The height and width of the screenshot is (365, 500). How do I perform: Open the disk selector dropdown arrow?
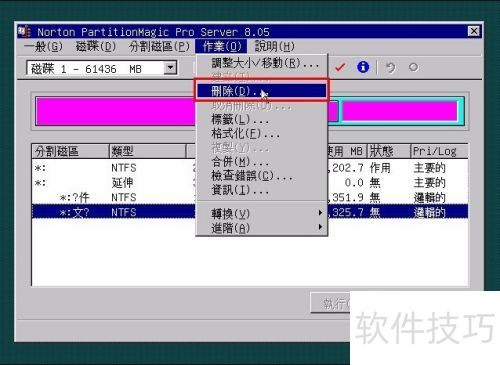(x=170, y=68)
